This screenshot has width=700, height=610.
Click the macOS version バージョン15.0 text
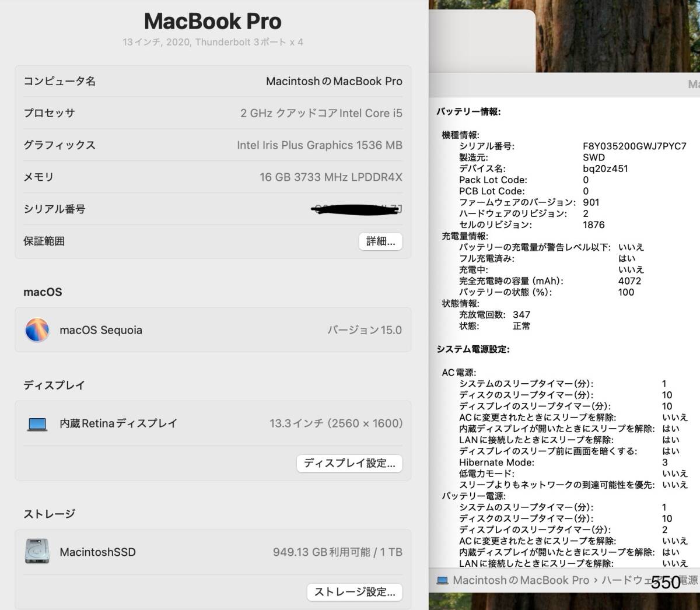pyautogui.click(x=364, y=330)
